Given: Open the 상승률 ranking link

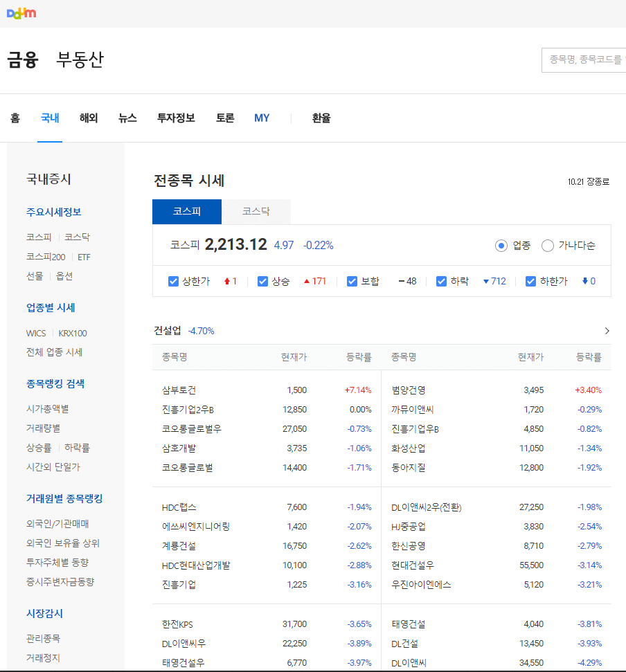Looking at the screenshot, I should click(x=39, y=448).
